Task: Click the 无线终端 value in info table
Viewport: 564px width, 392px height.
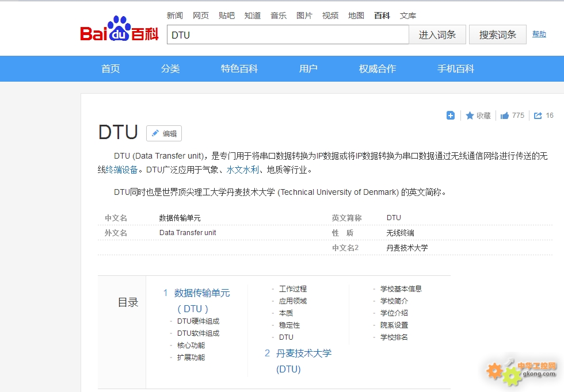Action: pyautogui.click(x=401, y=233)
